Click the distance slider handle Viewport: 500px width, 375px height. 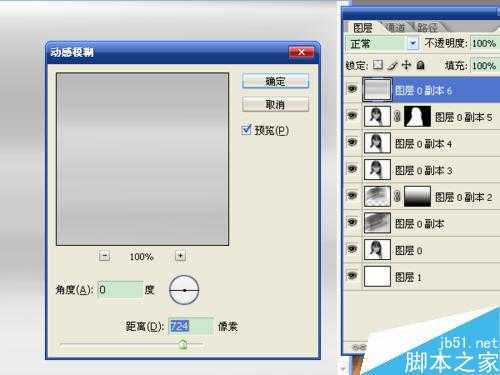coord(183,344)
